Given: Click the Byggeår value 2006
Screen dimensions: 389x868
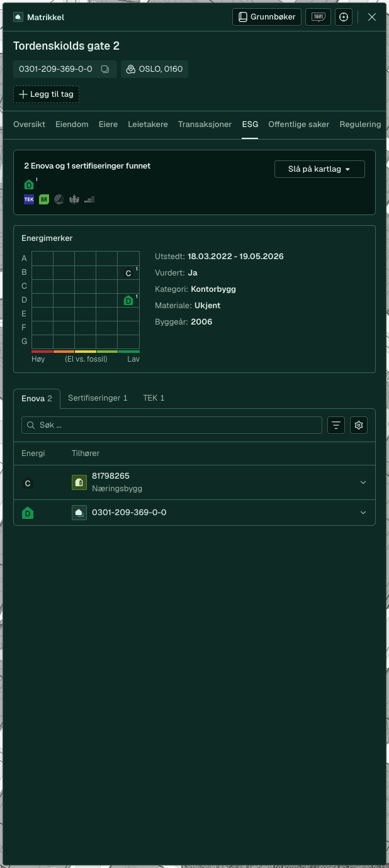Looking at the screenshot, I should click(201, 322).
